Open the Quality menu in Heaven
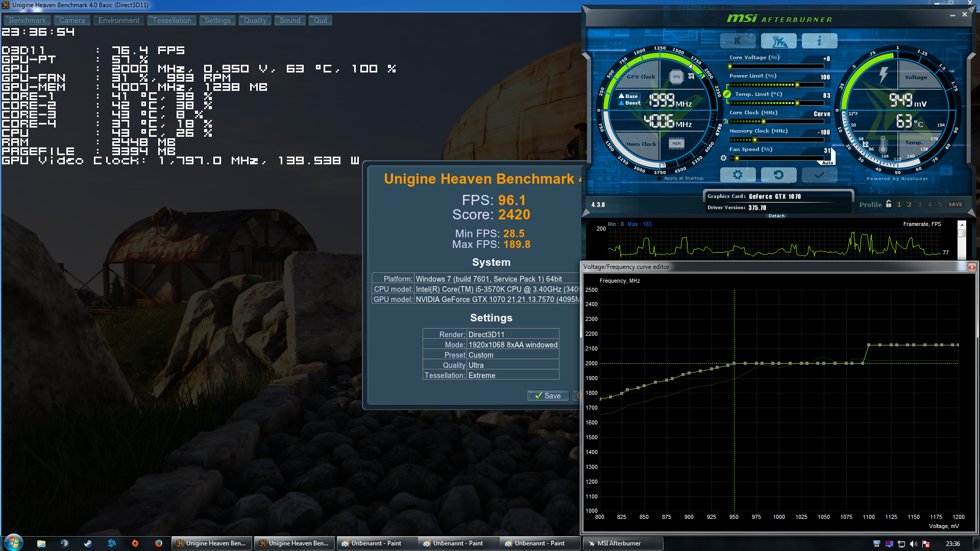 255,20
